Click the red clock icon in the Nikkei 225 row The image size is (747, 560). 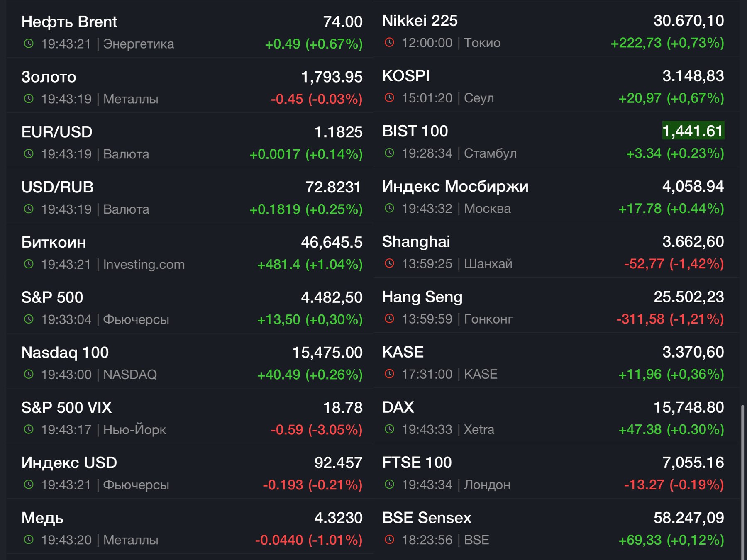[x=389, y=42]
